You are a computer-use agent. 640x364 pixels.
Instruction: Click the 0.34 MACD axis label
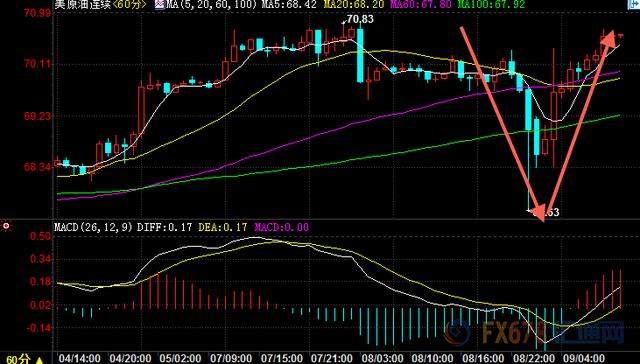(x=40, y=259)
